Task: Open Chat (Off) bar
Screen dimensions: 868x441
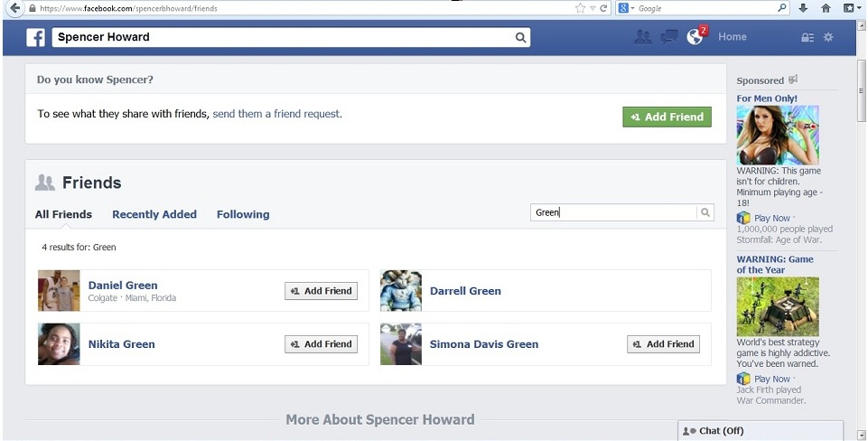Action: point(761,430)
